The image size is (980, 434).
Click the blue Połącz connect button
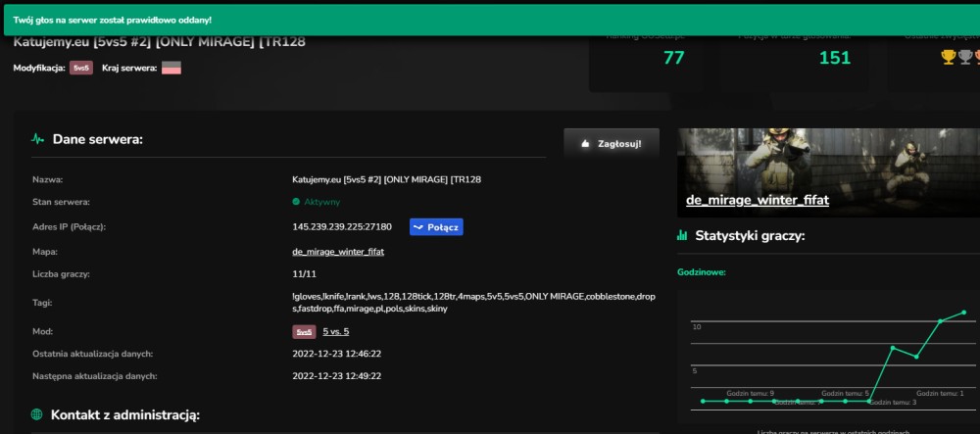(x=436, y=227)
